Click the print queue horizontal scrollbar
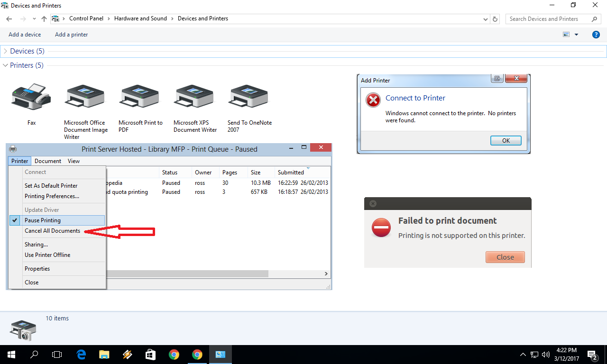 tap(187, 274)
